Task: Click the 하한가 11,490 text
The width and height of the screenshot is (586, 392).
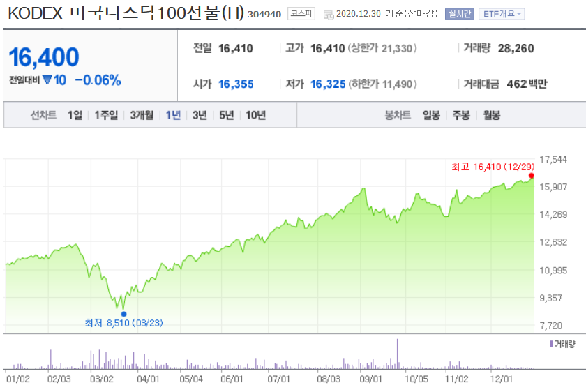Action: 382,84
